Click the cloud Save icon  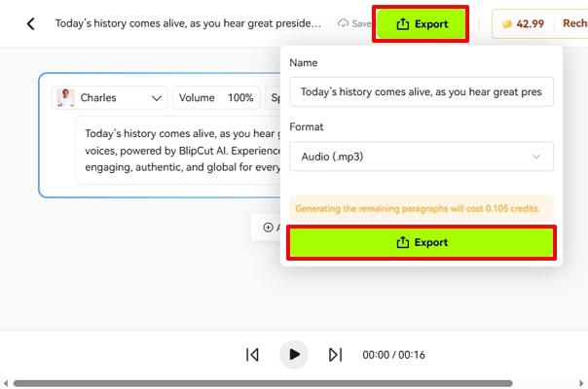point(343,23)
